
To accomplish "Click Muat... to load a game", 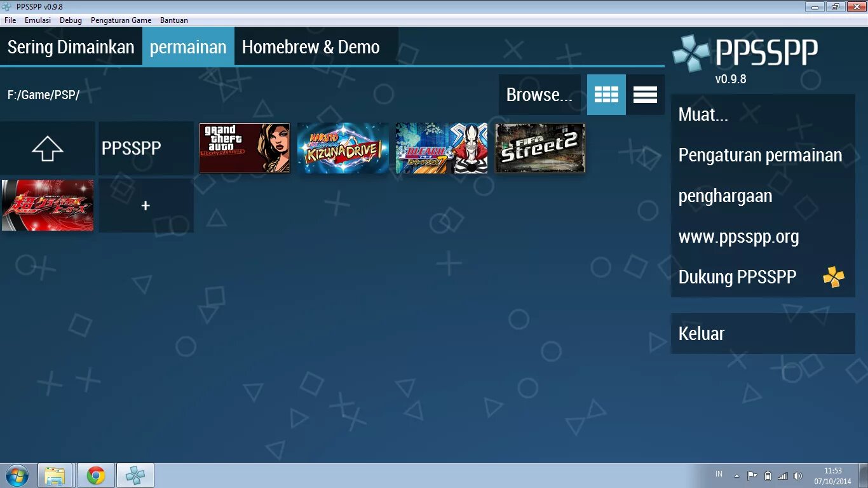I will tap(763, 114).
